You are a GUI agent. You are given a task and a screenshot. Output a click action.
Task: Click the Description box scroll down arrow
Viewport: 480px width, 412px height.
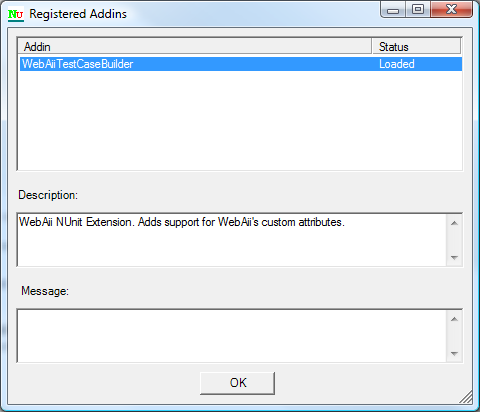coord(454,257)
